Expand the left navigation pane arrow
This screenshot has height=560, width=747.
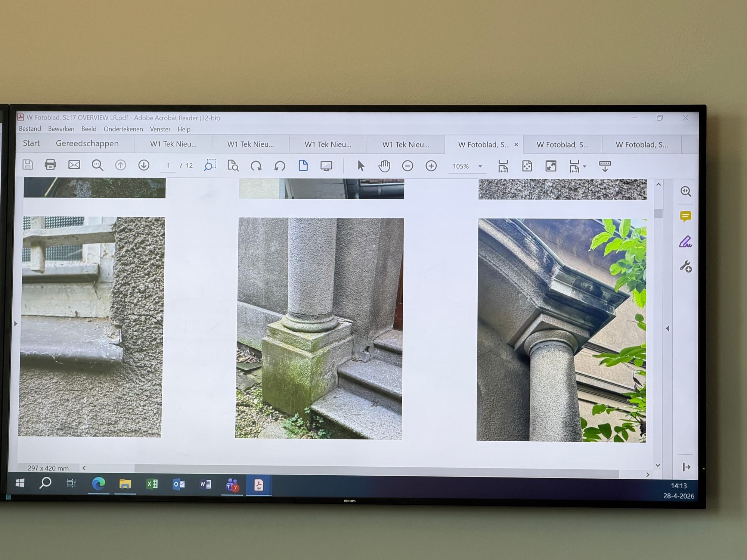16,324
